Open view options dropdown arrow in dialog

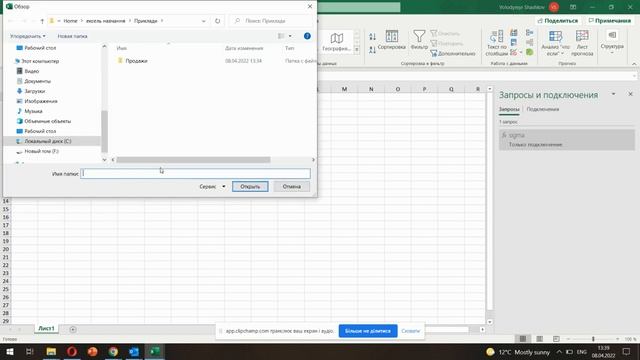[290, 36]
